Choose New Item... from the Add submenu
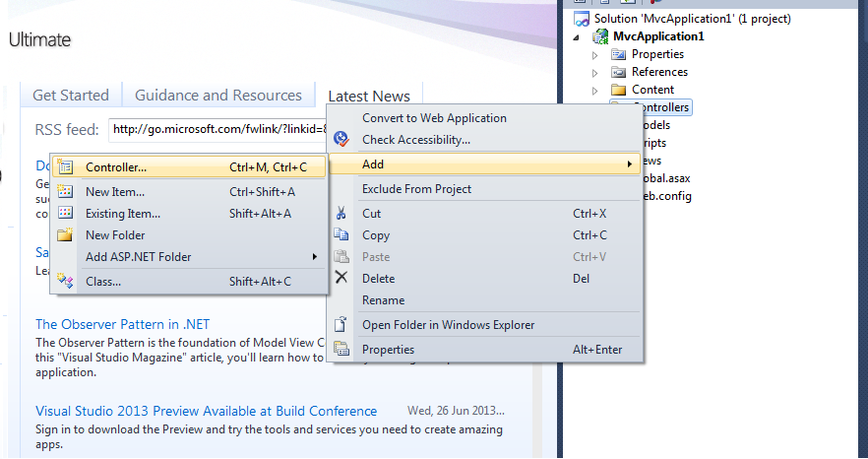The width and height of the screenshot is (868, 459). 189,191
